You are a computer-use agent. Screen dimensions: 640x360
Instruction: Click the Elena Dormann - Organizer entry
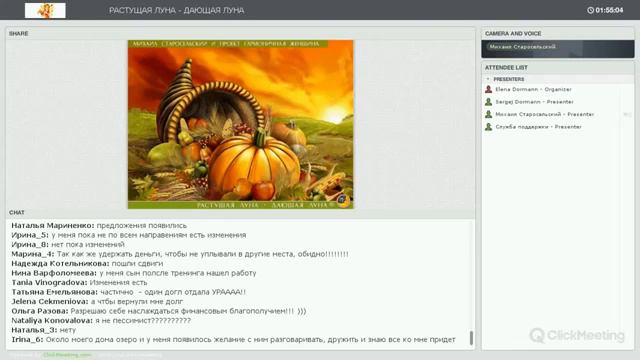(x=533, y=89)
